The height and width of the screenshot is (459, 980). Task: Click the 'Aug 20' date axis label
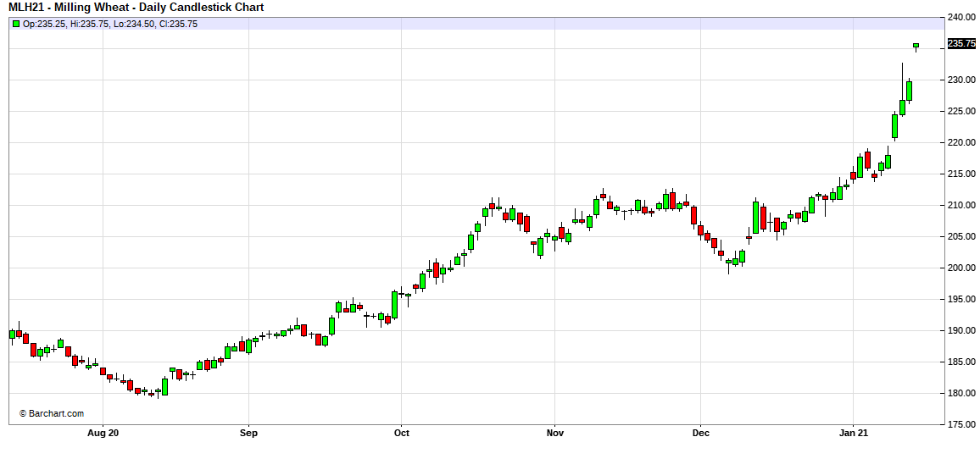(103, 433)
